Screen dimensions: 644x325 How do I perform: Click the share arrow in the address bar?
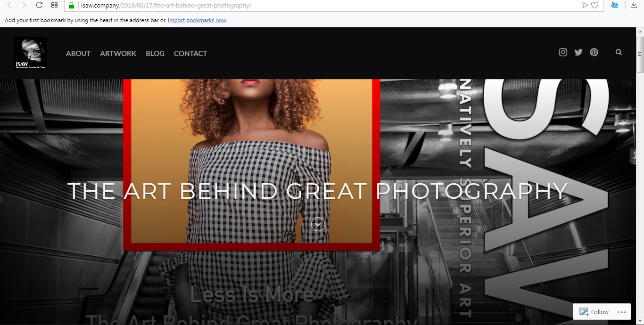point(585,5)
